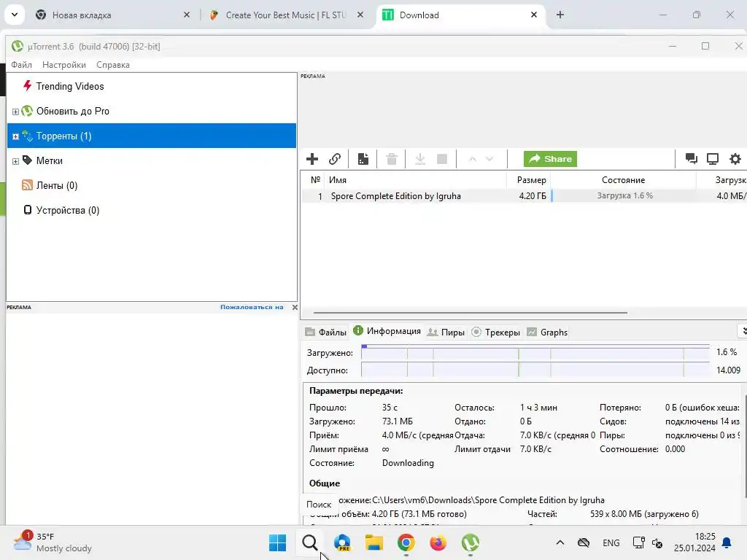This screenshot has height=560, width=747.
Task: Expand the Торренты tree node
Action: (15, 136)
